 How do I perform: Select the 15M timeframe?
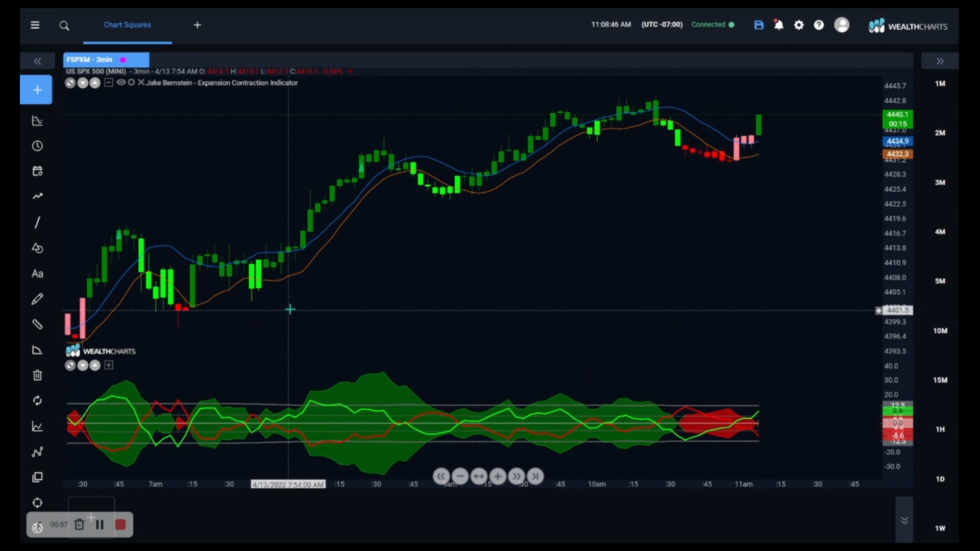pyautogui.click(x=940, y=380)
